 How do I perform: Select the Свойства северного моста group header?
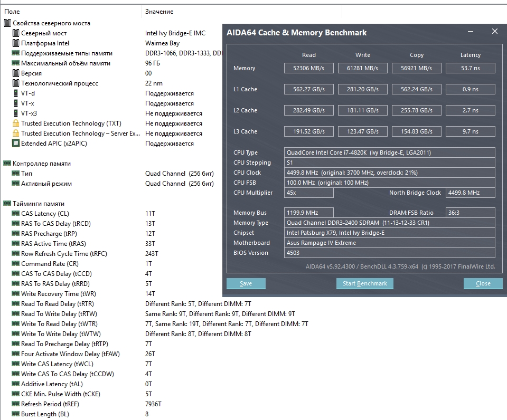pyautogui.click(x=47, y=23)
